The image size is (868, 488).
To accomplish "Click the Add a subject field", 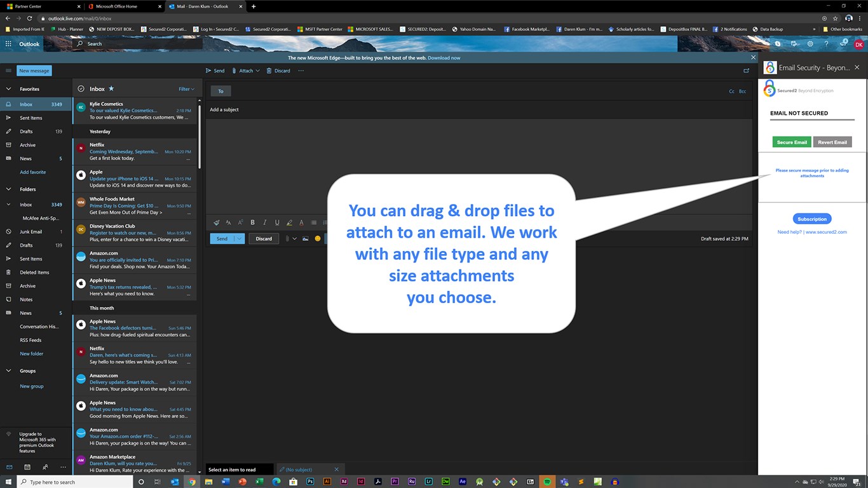I will 480,110.
